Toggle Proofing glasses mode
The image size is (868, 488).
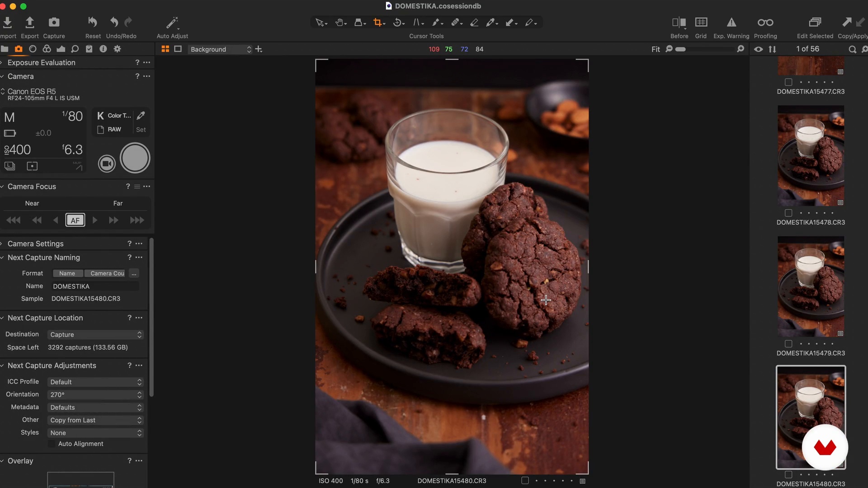765,22
